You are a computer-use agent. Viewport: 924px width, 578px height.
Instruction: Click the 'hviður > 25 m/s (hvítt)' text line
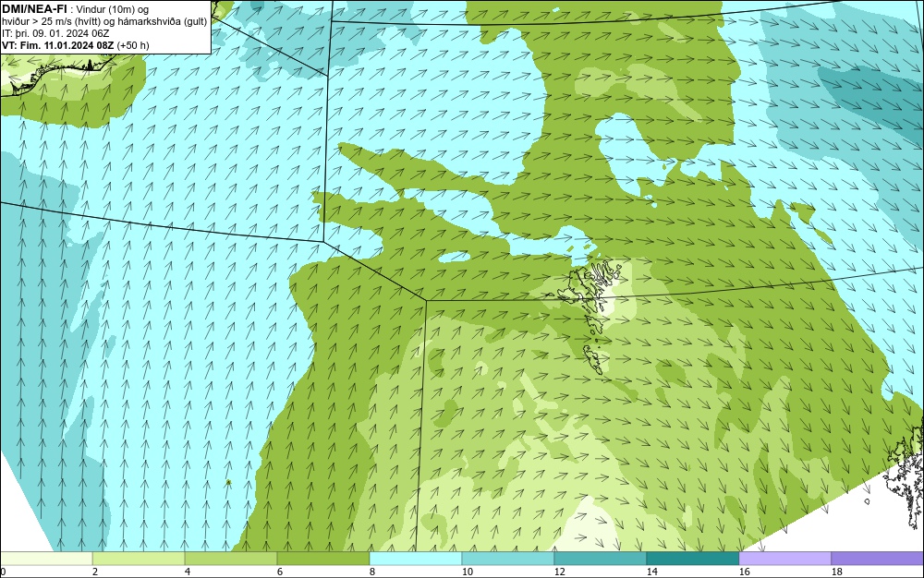pos(104,21)
